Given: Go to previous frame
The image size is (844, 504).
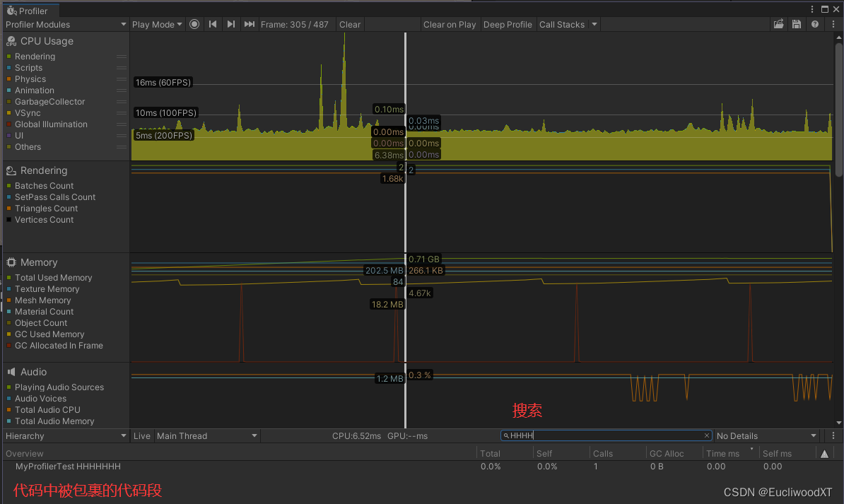Looking at the screenshot, I should [213, 24].
